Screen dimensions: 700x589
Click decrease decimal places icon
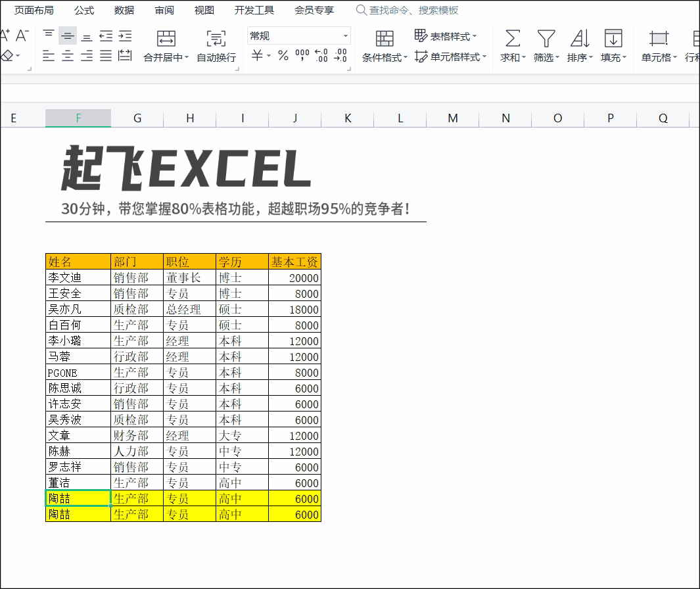click(340, 55)
